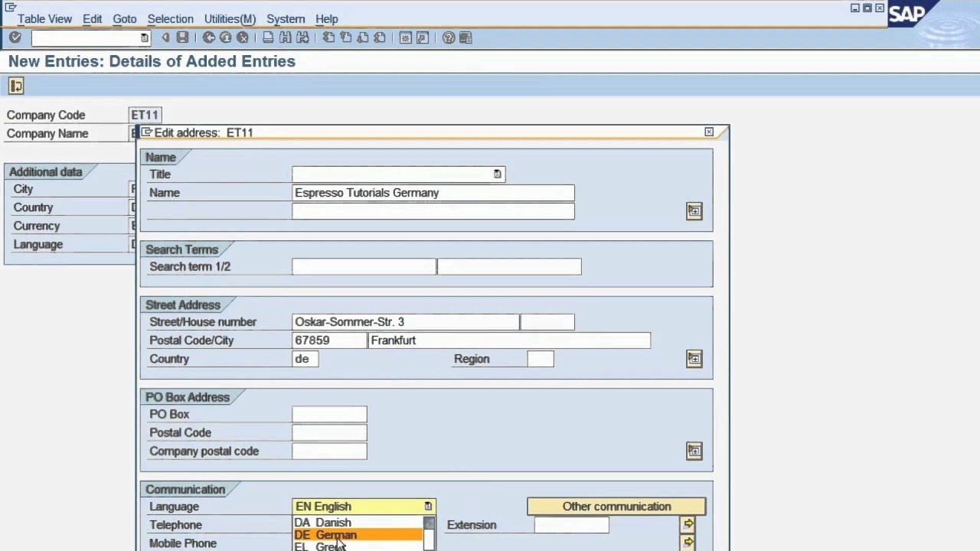This screenshot has height=551, width=980.
Task: Go to First Page icon
Action: click(x=328, y=37)
